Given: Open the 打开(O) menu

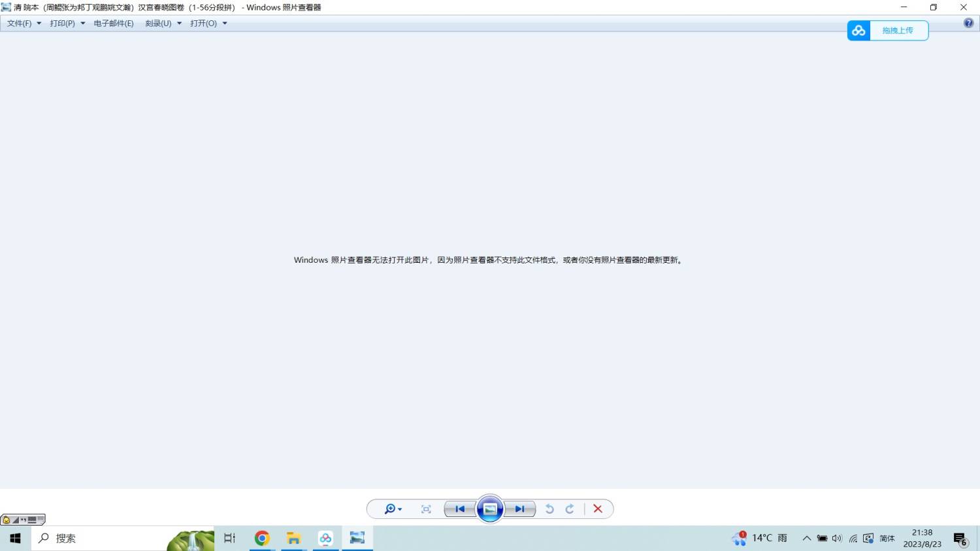Looking at the screenshot, I should [x=208, y=24].
